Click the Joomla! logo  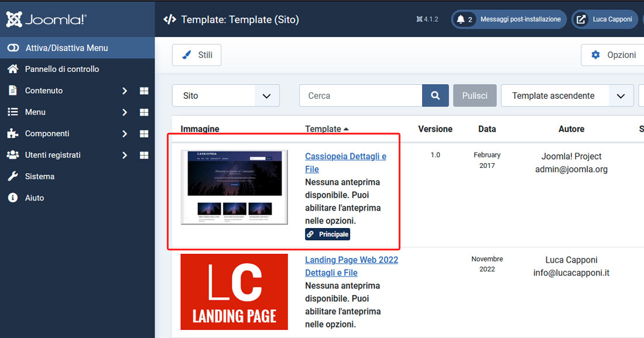[46, 19]
